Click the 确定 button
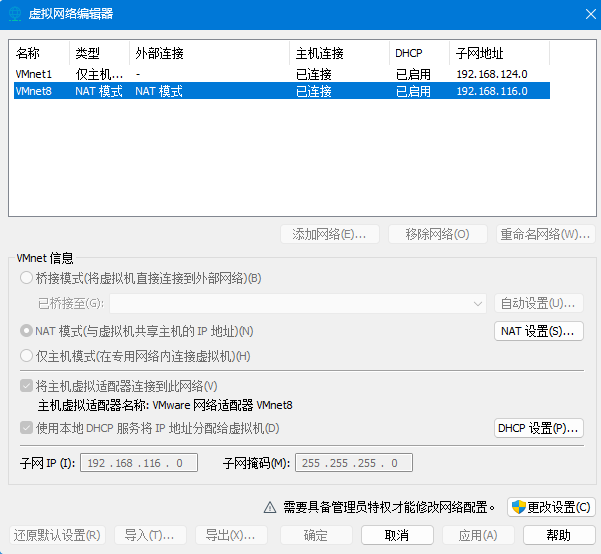Screen dimensions: 601x554 316,535
